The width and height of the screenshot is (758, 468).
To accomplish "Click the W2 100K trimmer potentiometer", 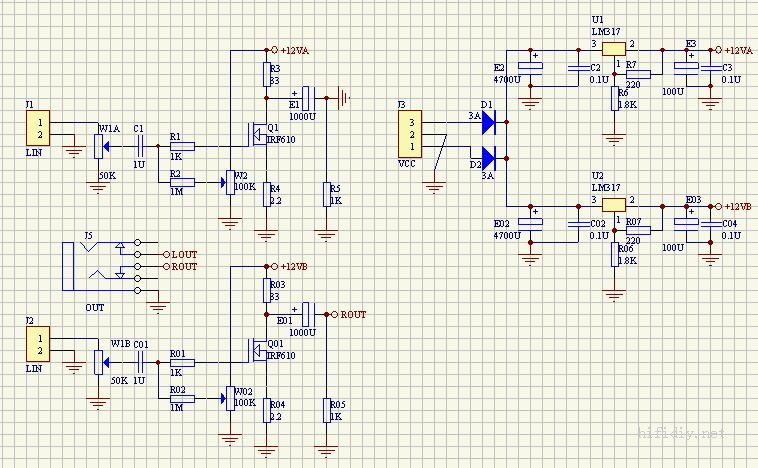I will click(230, 183).
